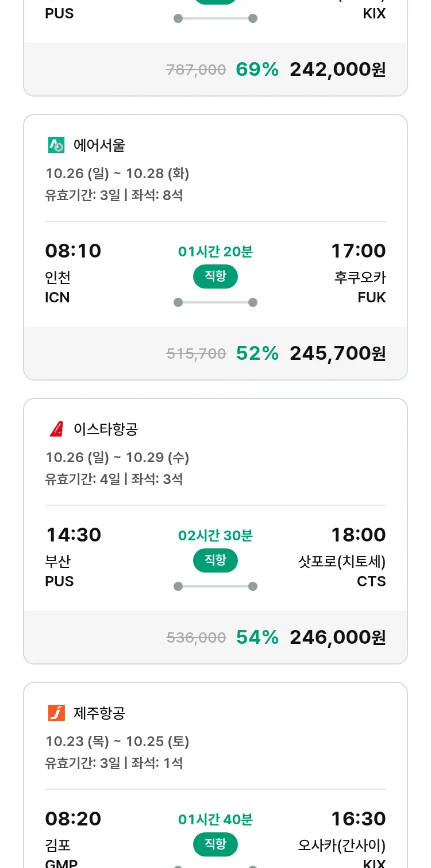Viewport: 431px width, 868px height.
Task: Open the 이스타항공 airline name link
Action: click(106, 429)
